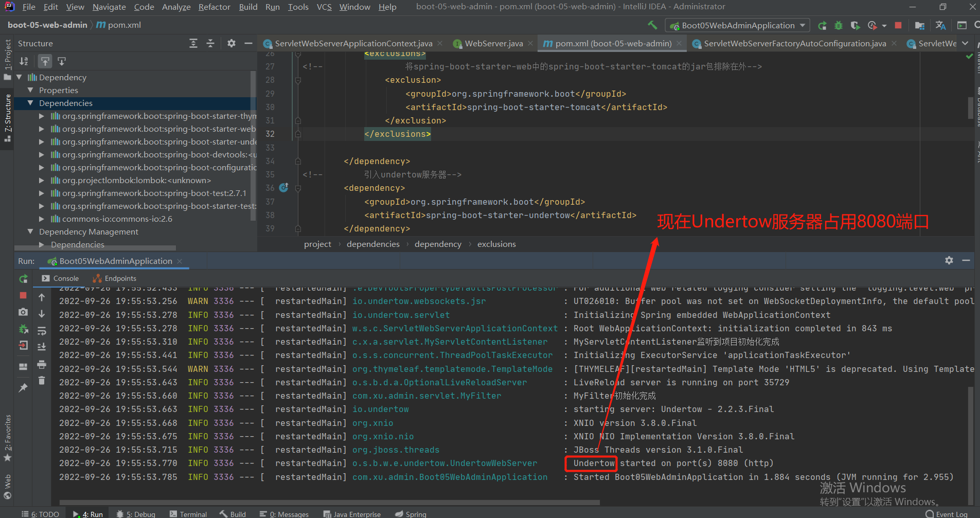Open the run configuration dropdown Boot05WebAdminApplication
980x518 pixels.
point(738,25)
